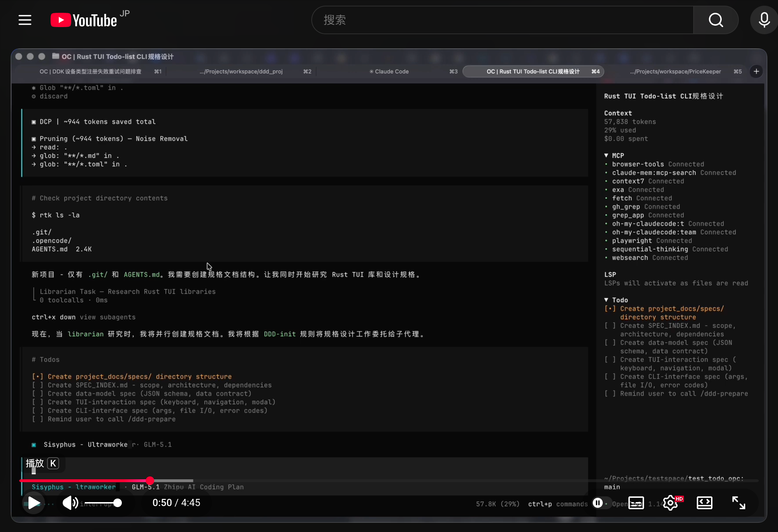The width and height of the screenshot is (778, 532).
Task: Click the 'ctrl+x down view subagents' hint
Action: pyautogui.click(x=83, y=317)
